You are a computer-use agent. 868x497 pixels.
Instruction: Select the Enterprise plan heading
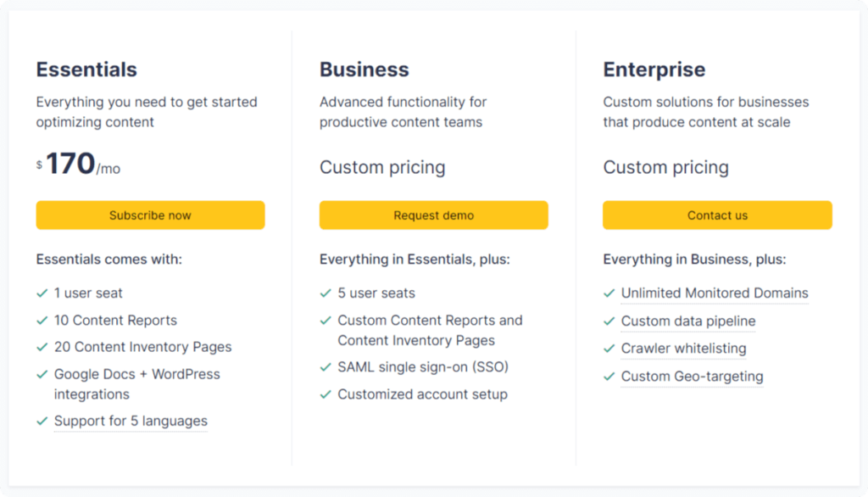654,70
